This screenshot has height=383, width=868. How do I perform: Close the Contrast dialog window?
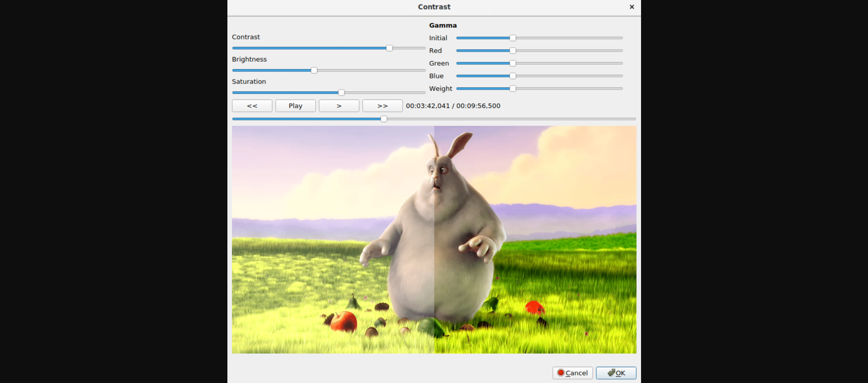(632, 7)
